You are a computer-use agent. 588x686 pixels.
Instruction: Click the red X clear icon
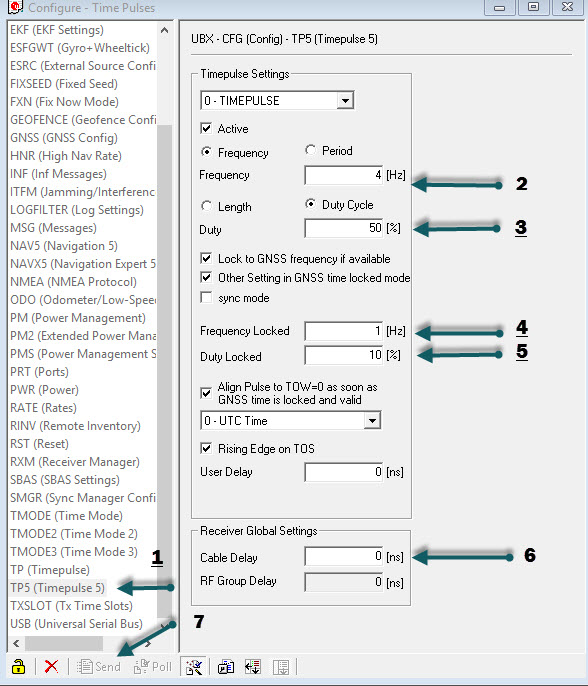(x=51, y=666)
